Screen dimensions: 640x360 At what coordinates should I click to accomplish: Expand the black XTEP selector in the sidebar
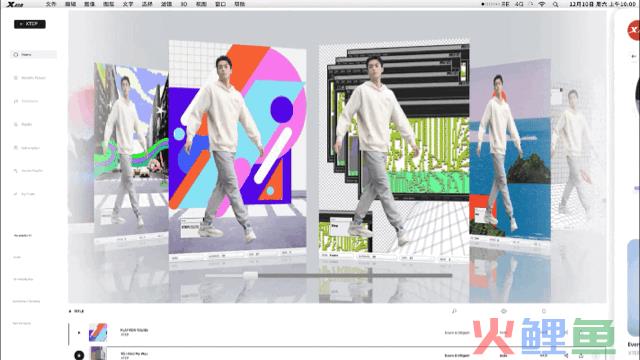point(30,24)
